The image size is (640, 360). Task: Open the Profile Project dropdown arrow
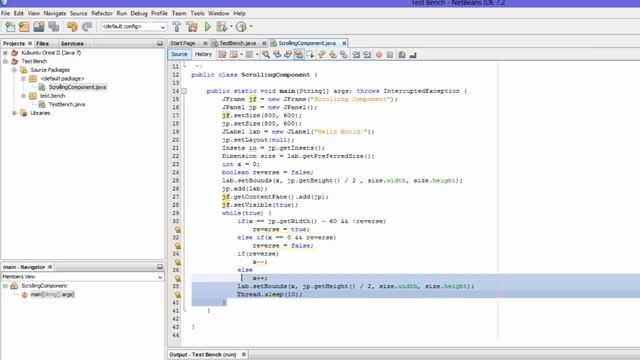[x=251, y=27]
